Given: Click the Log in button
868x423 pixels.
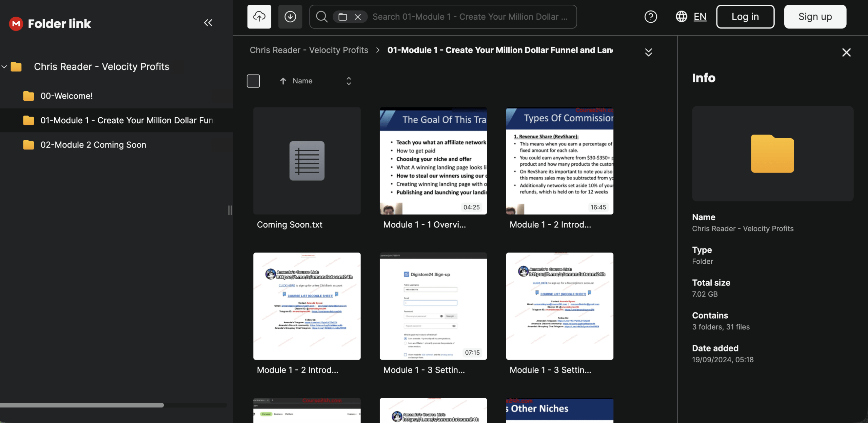Looking at the screenshot, I should tap(745, 17).
